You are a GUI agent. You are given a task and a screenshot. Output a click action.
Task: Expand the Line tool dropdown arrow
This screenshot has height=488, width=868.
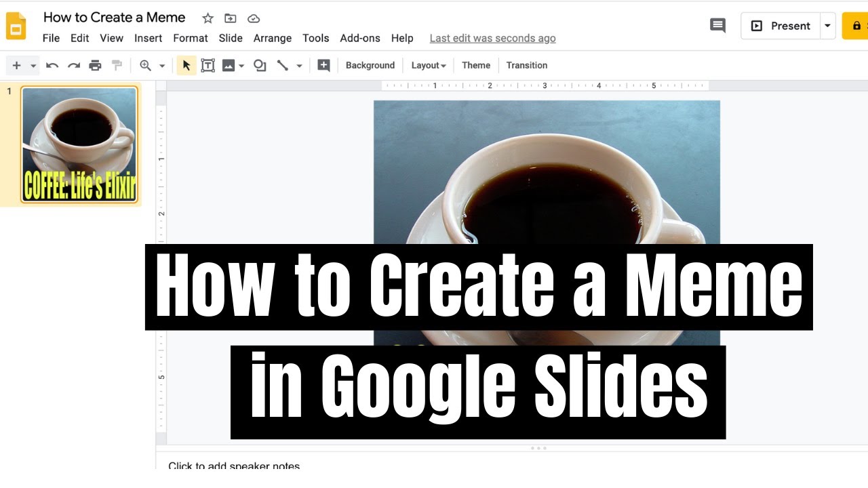click(299, 66)
